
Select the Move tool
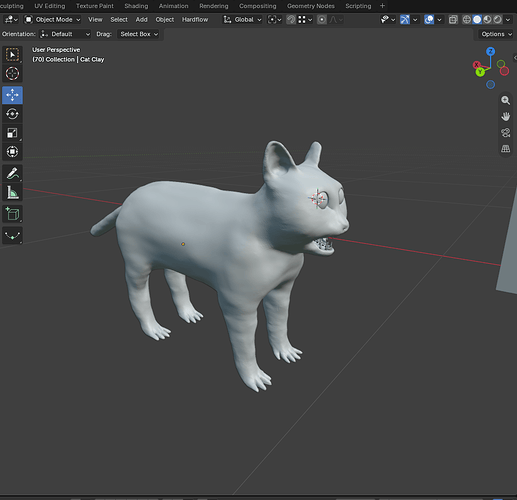(12, 95)
